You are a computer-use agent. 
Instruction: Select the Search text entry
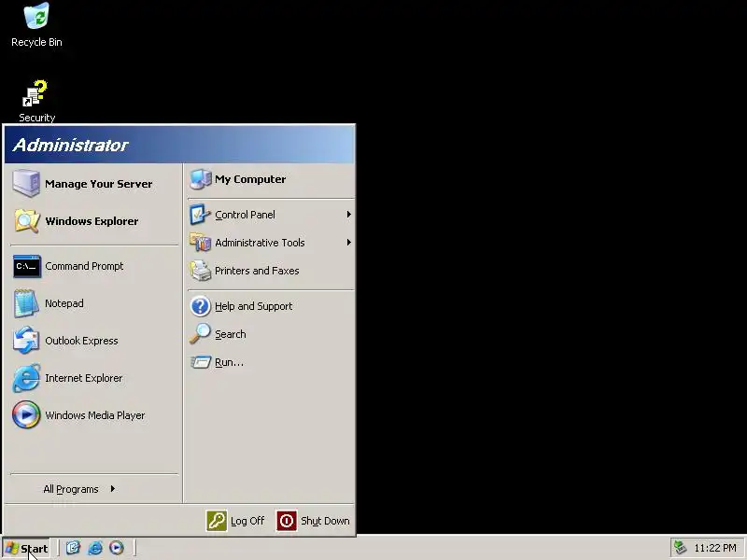pos(230,334)
